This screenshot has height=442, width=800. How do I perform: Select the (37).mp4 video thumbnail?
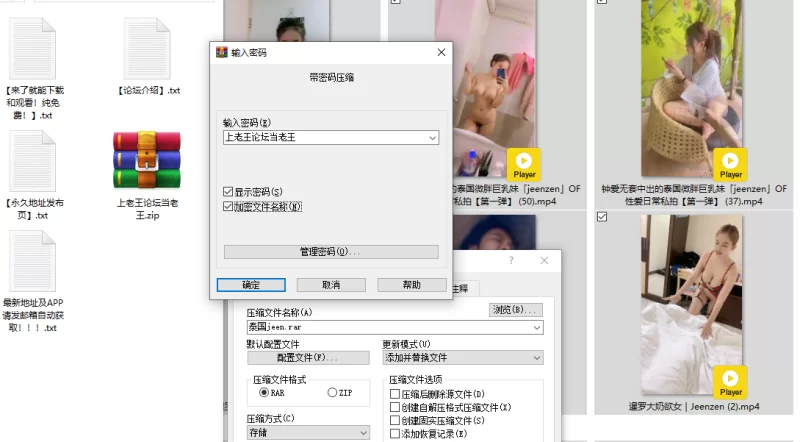691,88
